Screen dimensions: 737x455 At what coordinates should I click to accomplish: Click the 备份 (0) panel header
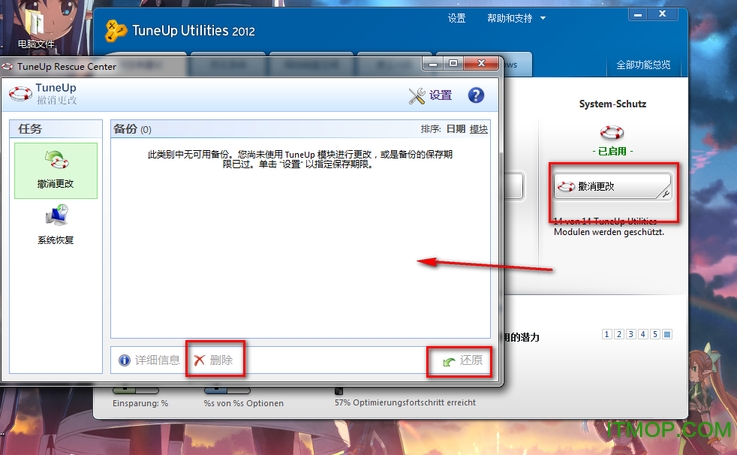tap(301, 129)
